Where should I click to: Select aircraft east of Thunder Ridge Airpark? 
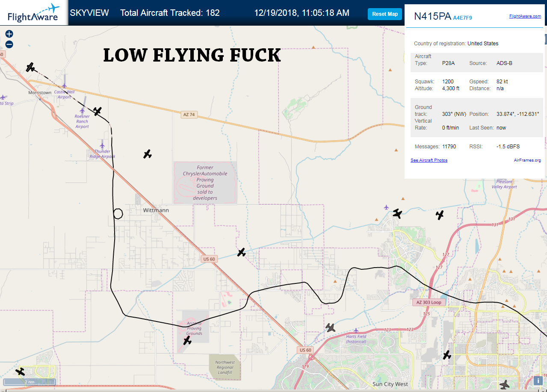pos(148,154)
